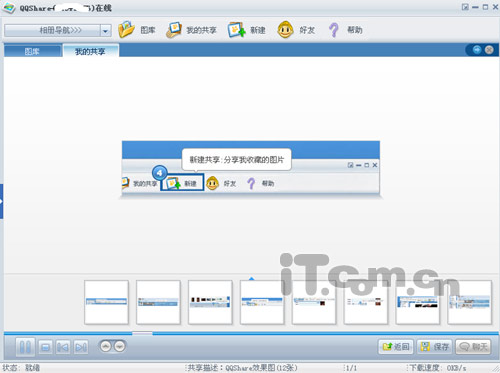
Task: Switch to the 图库 tab
Action: pos(32,51)
